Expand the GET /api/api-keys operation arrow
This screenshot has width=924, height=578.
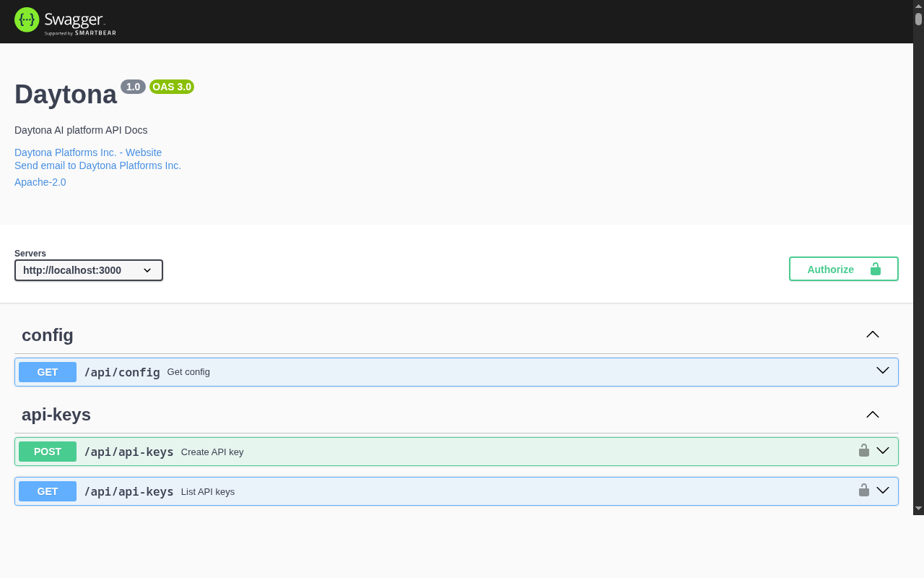point(883,491)
